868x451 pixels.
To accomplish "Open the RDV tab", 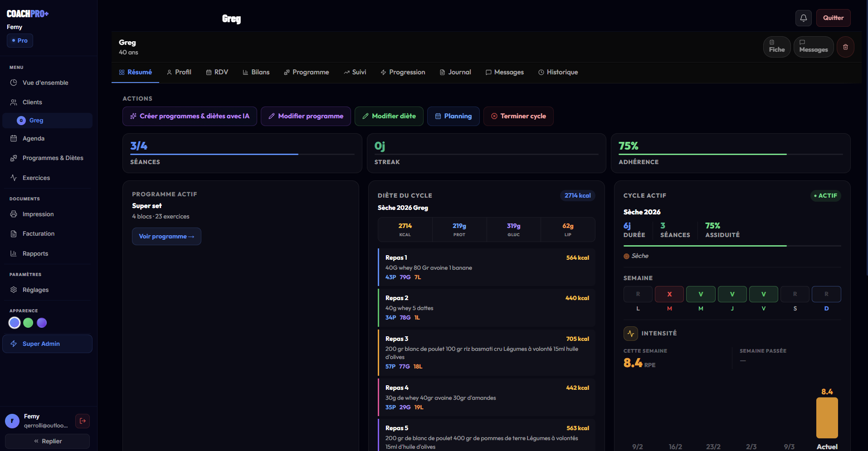I will click(217, 73).
